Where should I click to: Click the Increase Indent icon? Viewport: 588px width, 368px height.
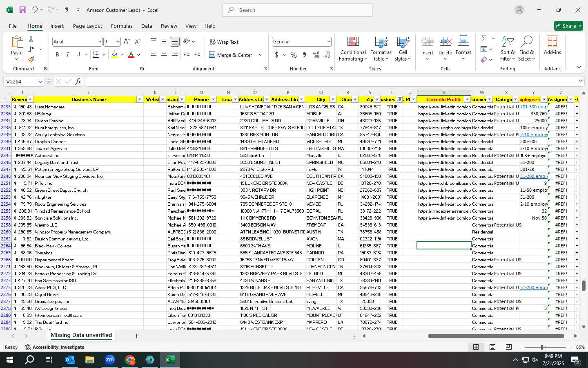click(197, 55)
